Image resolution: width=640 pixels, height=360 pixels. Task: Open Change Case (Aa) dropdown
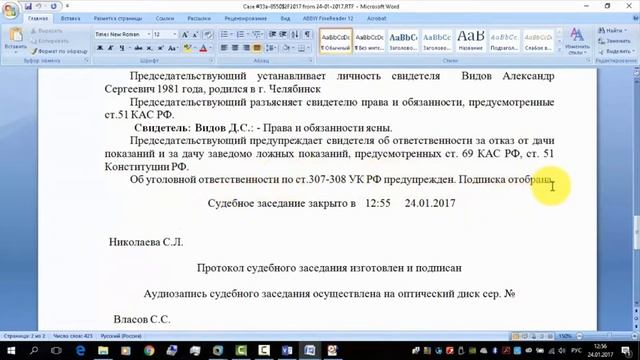(172, 48)
